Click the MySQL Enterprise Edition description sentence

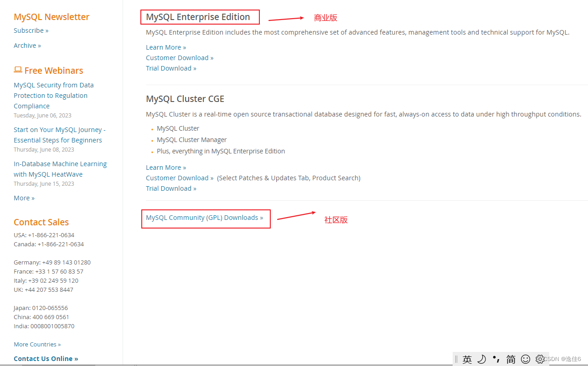coord(358,32)
